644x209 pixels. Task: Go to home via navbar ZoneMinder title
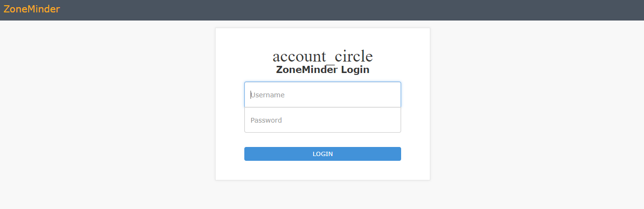pos(32,9)
